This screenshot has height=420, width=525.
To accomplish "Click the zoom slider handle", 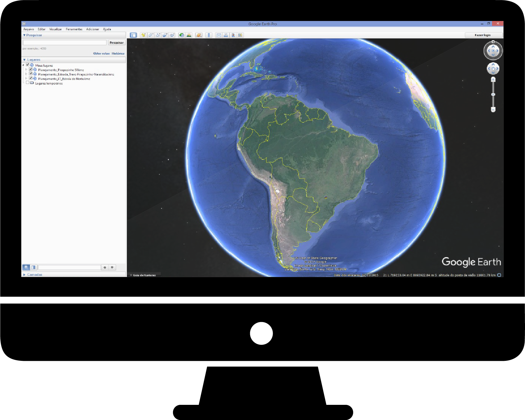I will click(493, 94).
